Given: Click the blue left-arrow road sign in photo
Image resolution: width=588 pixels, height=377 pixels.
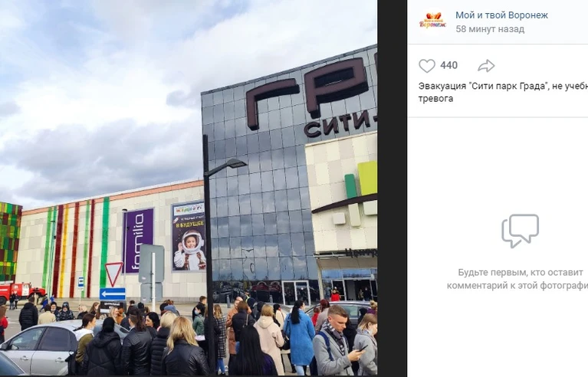Looking at the screenshot, I should point(113,293).
